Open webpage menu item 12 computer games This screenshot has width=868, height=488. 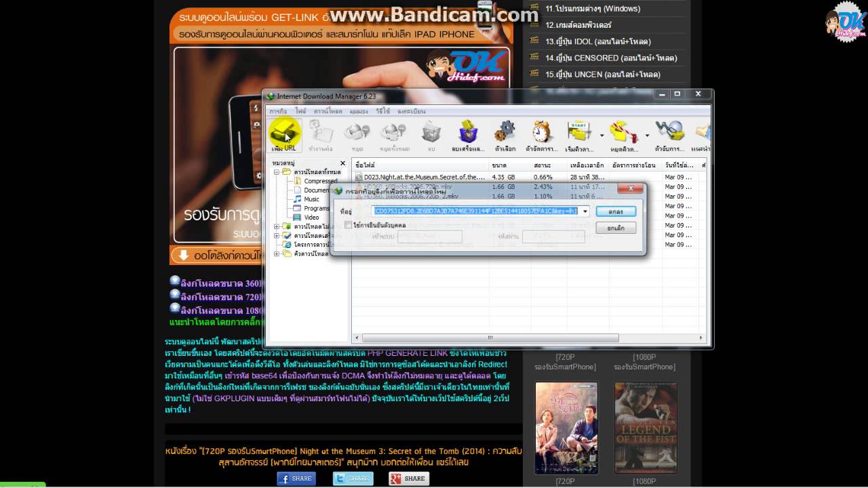(x=578, y=25)
